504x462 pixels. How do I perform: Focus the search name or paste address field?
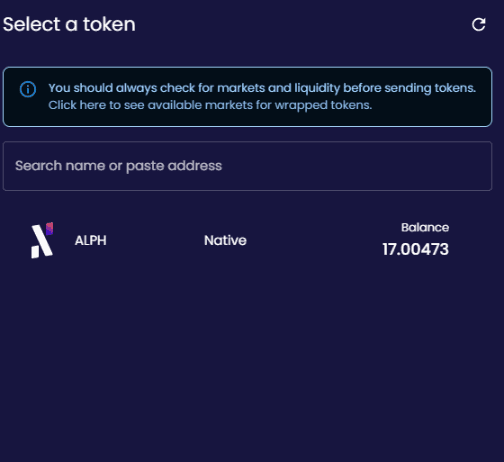247,166
